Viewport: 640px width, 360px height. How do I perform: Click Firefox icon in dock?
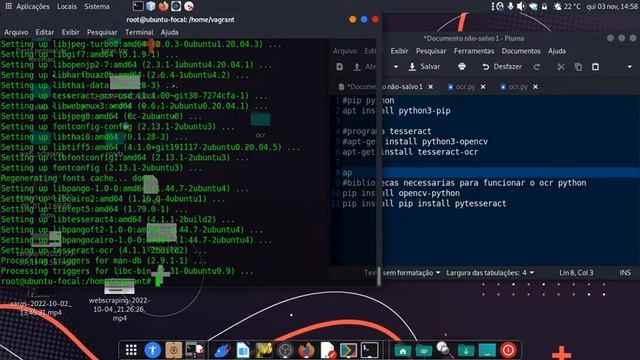[x=306, y=350]
